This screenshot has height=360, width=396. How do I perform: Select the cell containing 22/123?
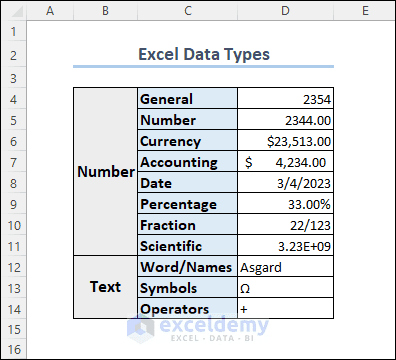(x=286, y=225)
